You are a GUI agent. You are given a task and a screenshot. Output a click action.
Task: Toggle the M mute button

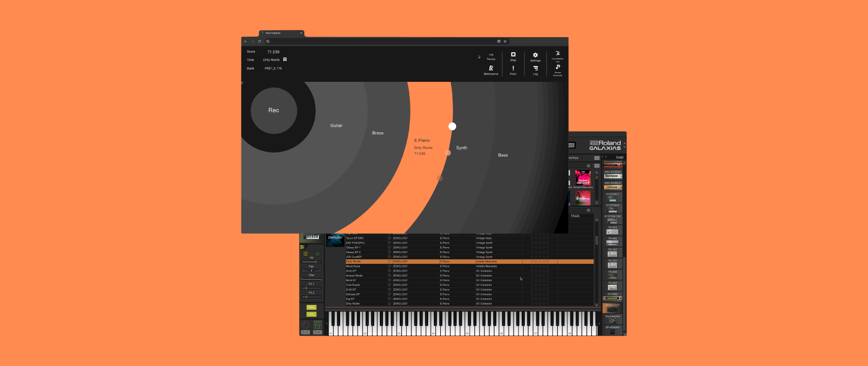point(305,254)
